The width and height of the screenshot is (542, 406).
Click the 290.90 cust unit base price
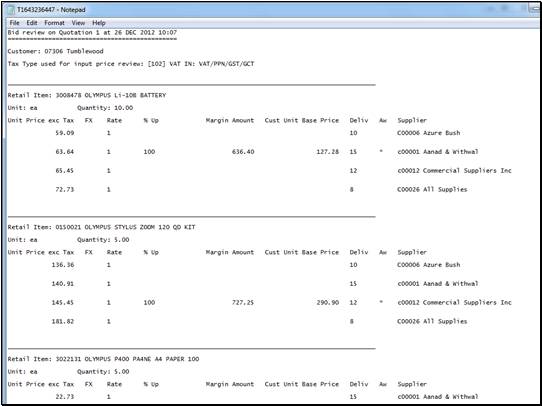[x=328, y=303]
